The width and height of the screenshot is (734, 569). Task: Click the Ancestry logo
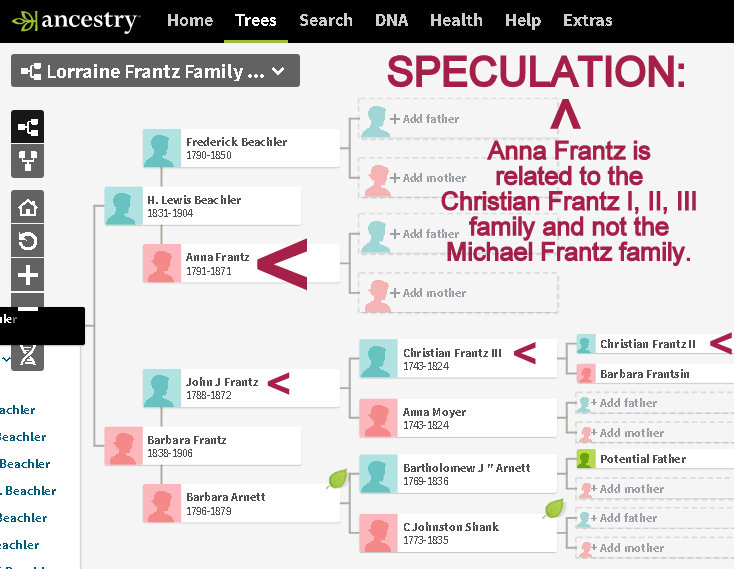76,20
